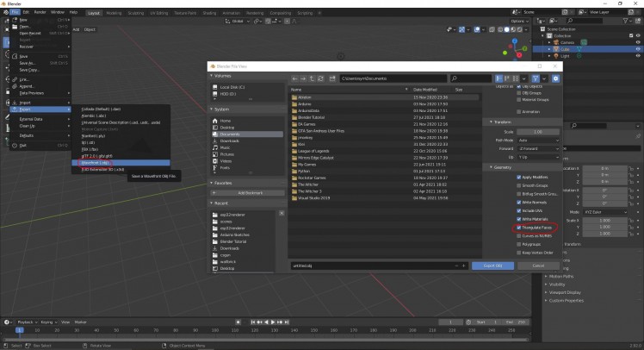Open the Ableton folder in the file list

pyautogui.click(x=306, y=96)
